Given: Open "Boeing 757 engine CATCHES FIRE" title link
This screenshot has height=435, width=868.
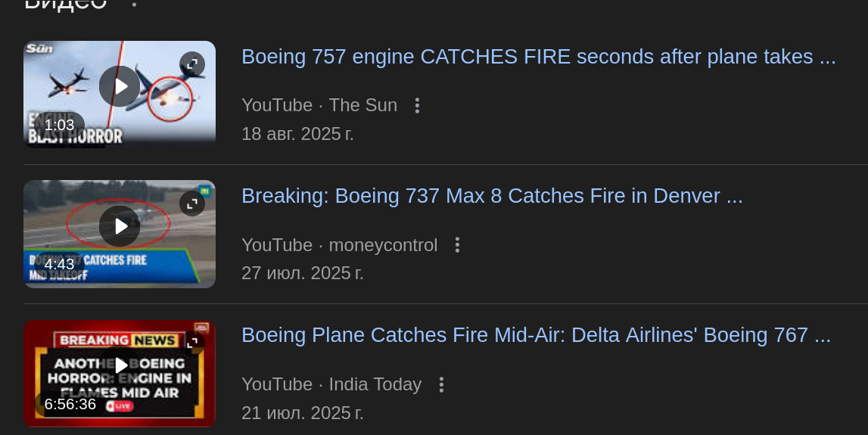Looking at the screenshot, I should [x=538, y=57].
